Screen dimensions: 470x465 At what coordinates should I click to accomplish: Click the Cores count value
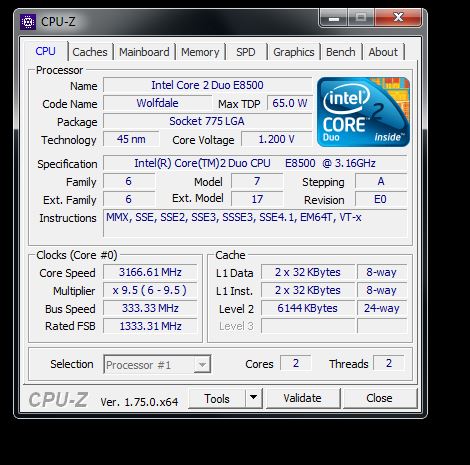(x=296, y=363)
